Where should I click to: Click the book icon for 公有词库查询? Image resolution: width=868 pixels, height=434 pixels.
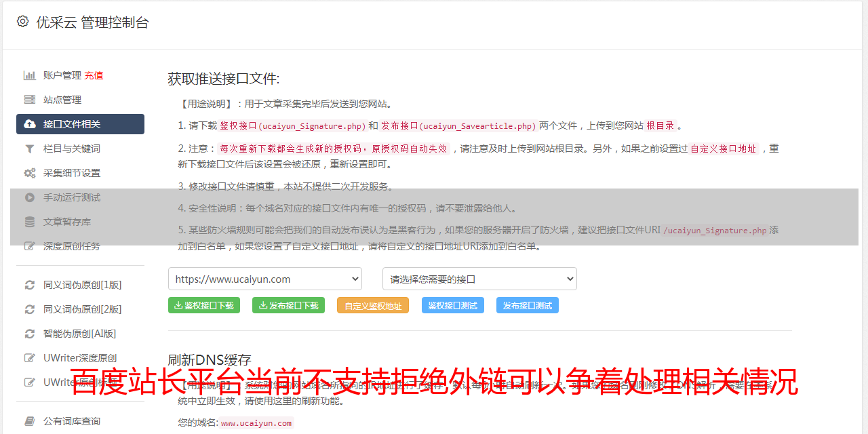30,421
